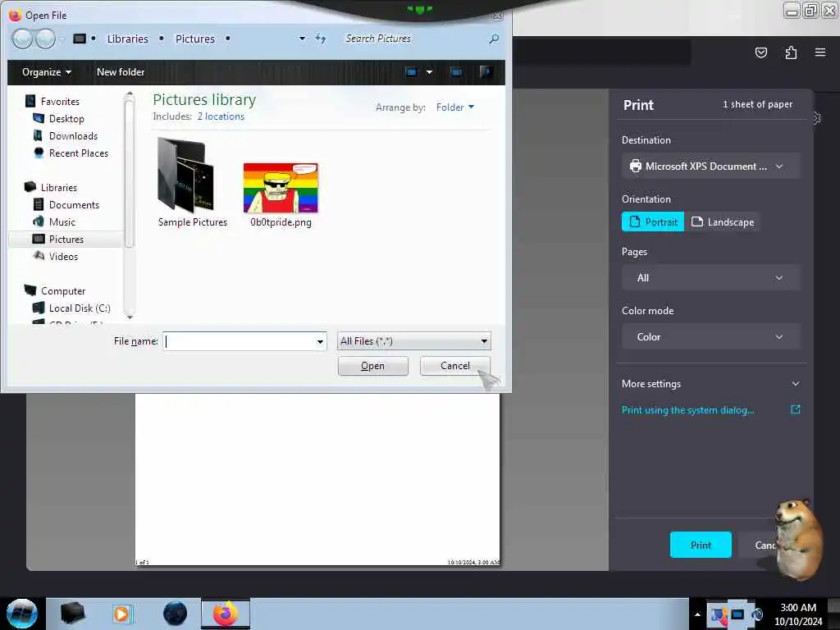Open the Pages All dropdown
Screen dimensions: 840x630
711,277
